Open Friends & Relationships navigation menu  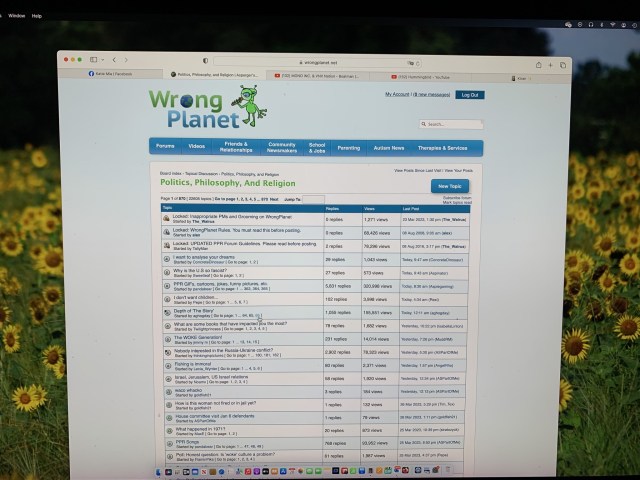(237, 147)
